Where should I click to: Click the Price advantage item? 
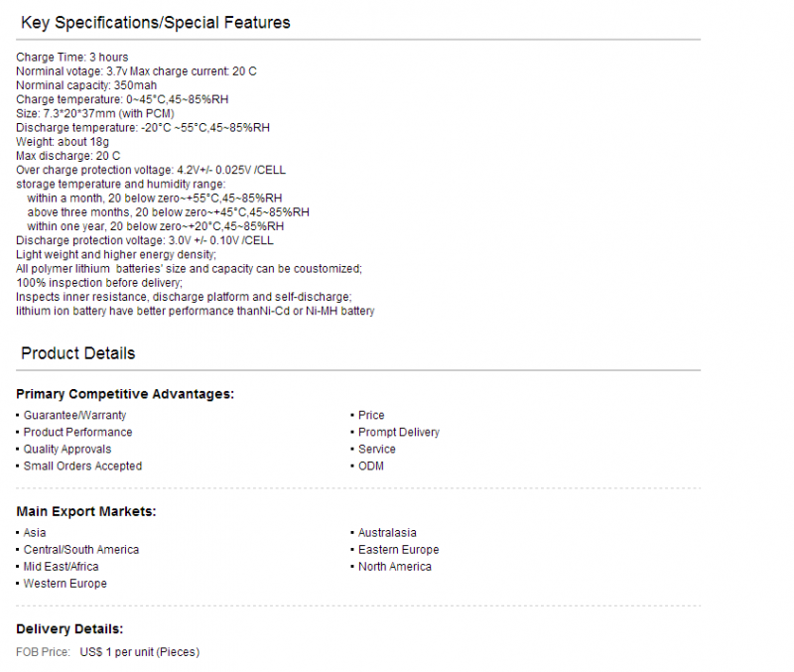(x=371, y=415)
